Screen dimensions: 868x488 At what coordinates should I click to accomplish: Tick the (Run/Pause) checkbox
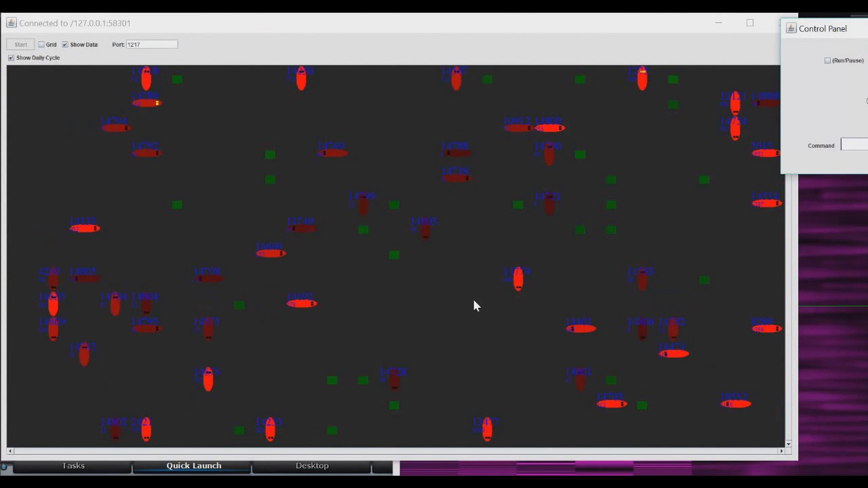[827, 61]
